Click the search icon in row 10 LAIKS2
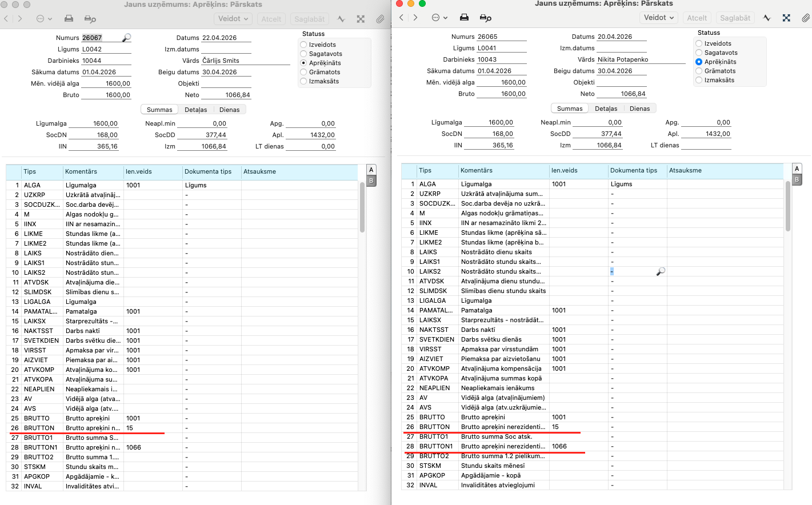Screen dimensions: 812x505 [x=661, y=271]
